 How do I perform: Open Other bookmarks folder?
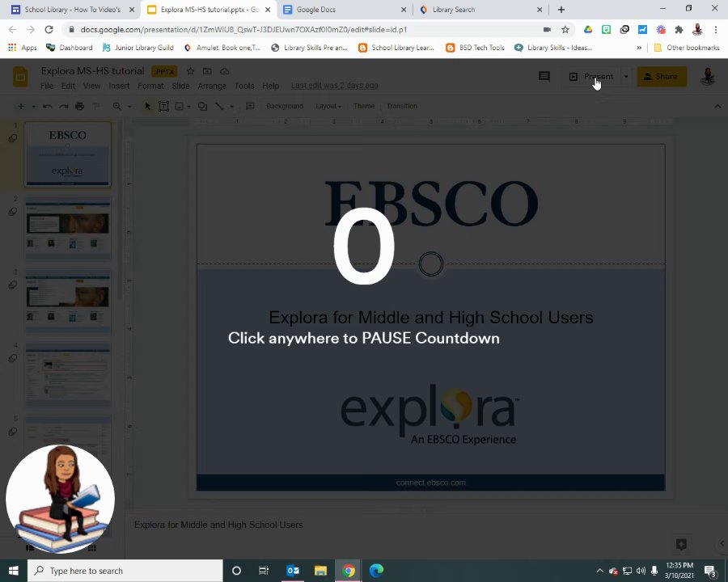click(x=686, y=48)
